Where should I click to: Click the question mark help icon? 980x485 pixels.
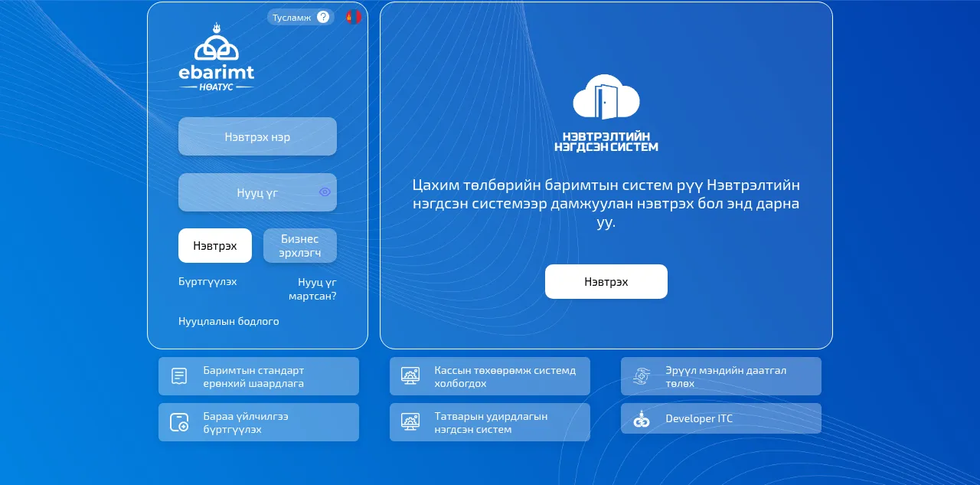[323, 17]
